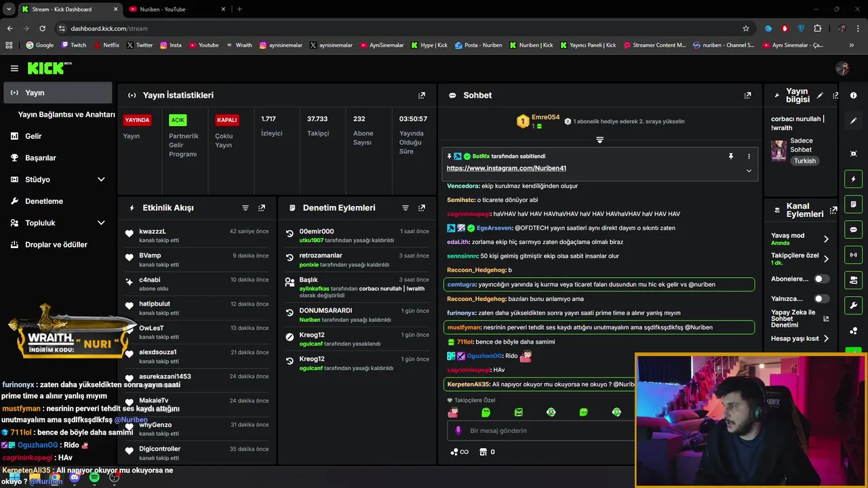Click the Turkish language tag
The height and width of the screenshot is (488, 868).
[x=805, y=161]
